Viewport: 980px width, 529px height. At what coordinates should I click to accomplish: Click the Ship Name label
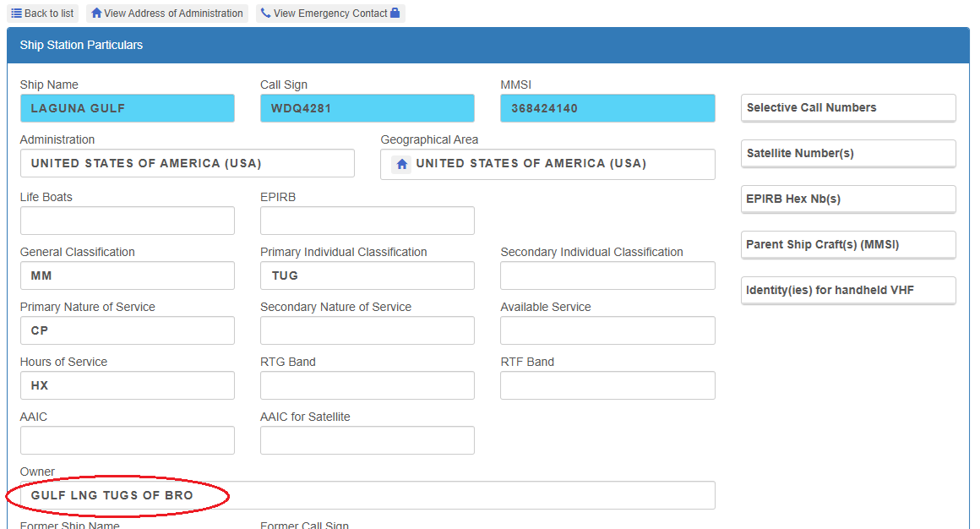point(49,85)
